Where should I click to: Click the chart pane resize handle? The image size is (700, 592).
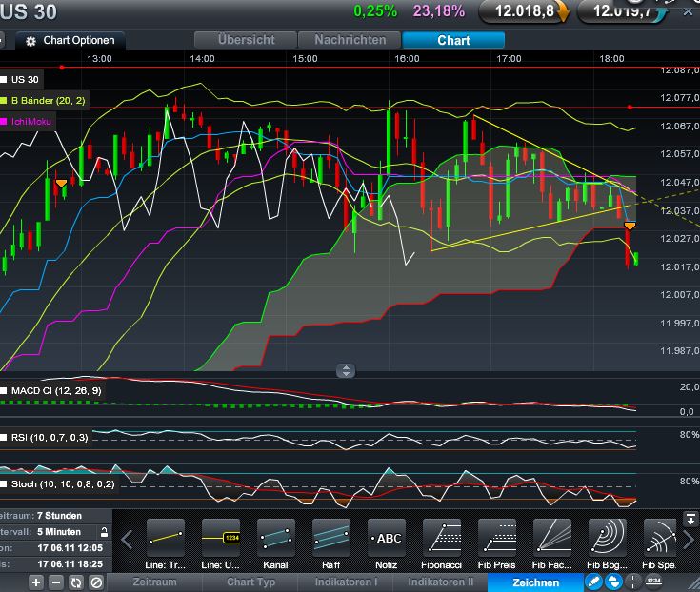346,371
